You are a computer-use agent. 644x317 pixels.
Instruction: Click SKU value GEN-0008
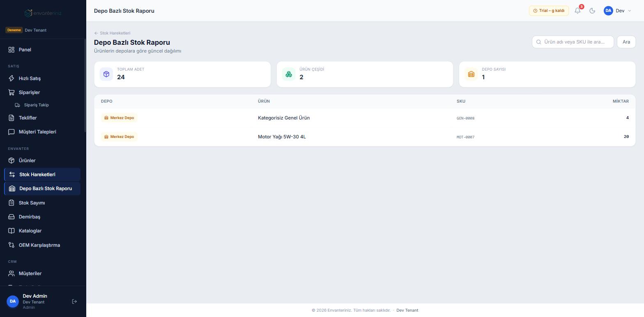point(465,118)
